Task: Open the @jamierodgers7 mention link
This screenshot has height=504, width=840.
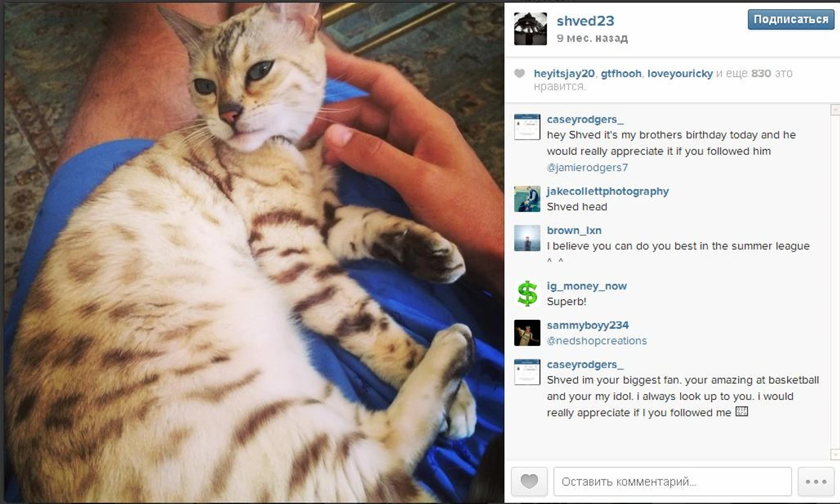Action: click(x=587, y=167)
